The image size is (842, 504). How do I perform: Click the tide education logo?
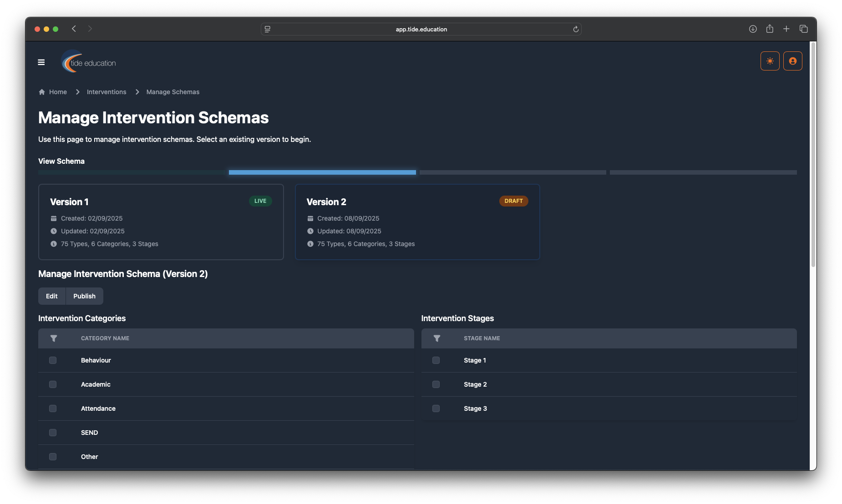click(x=89, y=62)
